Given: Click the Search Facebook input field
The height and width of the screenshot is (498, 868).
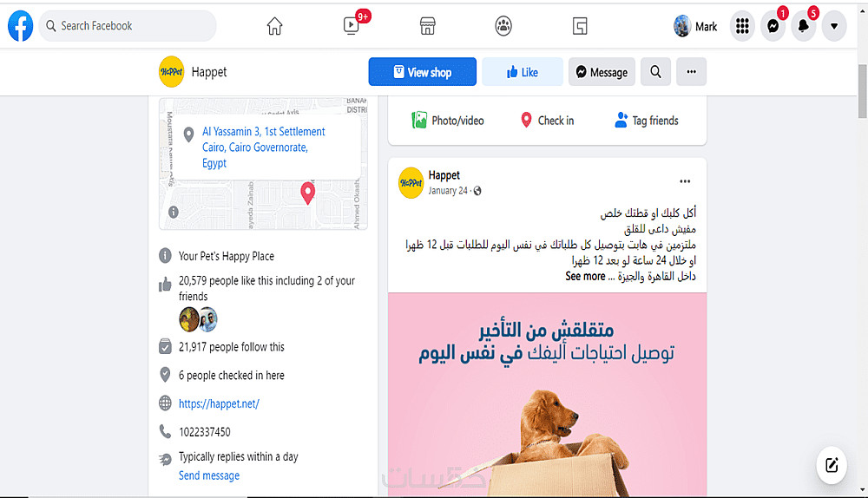Looking at the screenshot, I should (128, 26).
